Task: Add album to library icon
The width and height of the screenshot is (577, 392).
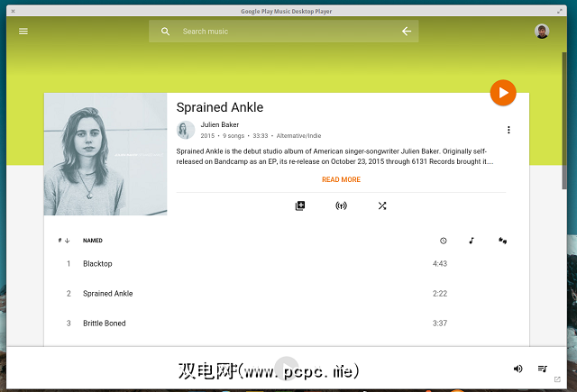Action: coord(300,205)
